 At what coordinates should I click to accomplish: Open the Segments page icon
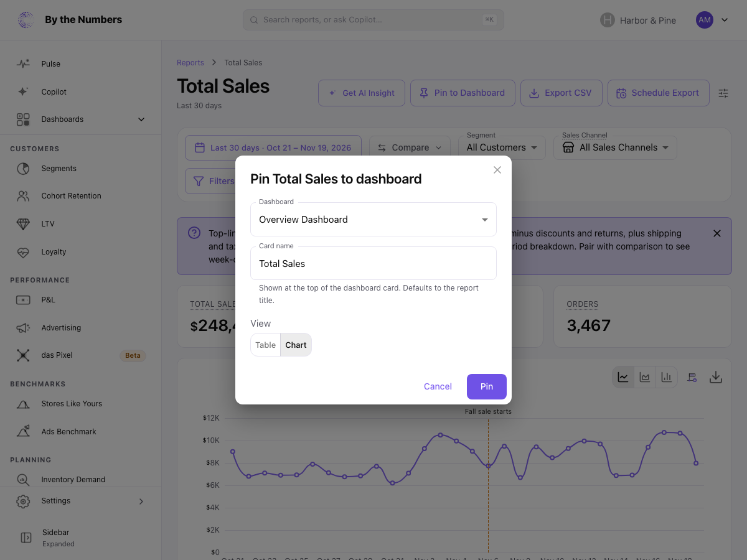click(23, 169)
